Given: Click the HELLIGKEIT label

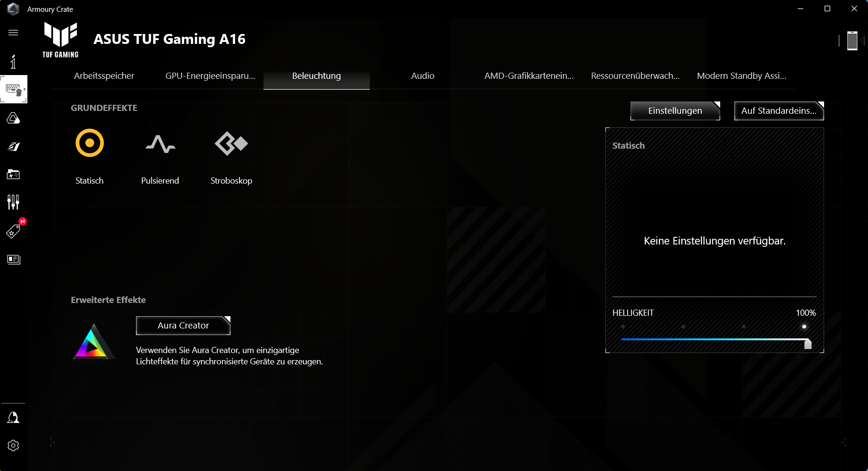Looking at the screenshot, I should 633,313.
